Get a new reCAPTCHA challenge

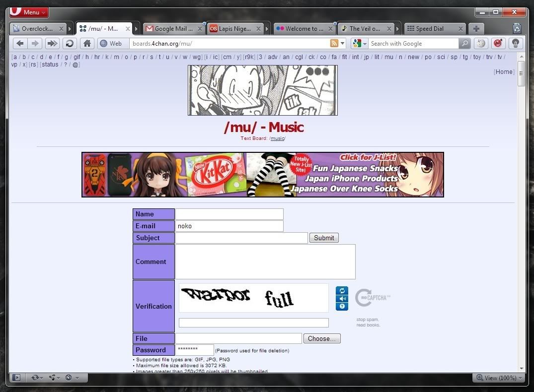[342, 291]
